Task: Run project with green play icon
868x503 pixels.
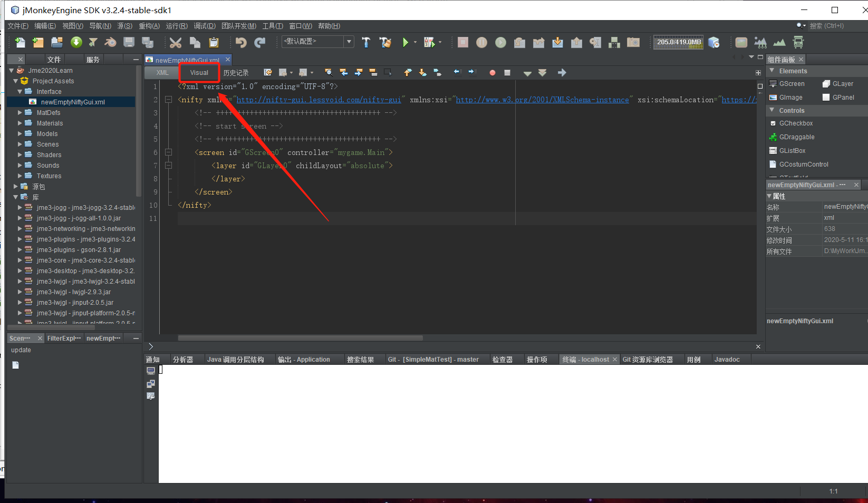Action: click(405, 42)
